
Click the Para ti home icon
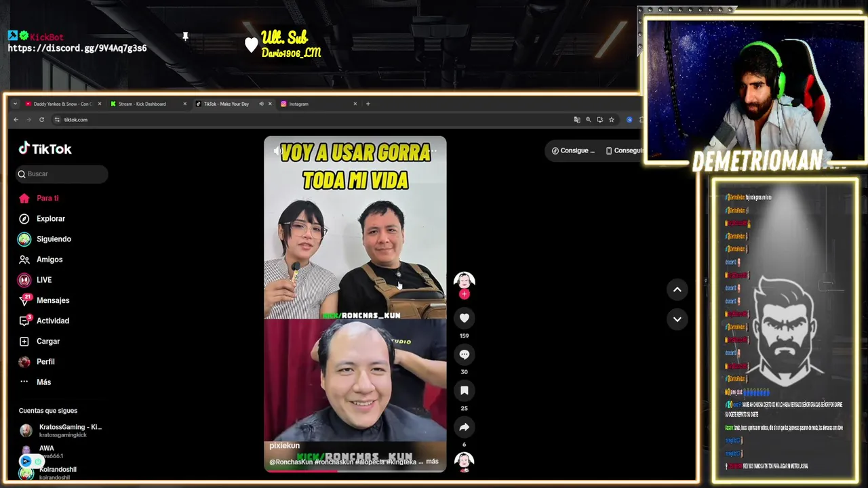(x=24, y=199)
